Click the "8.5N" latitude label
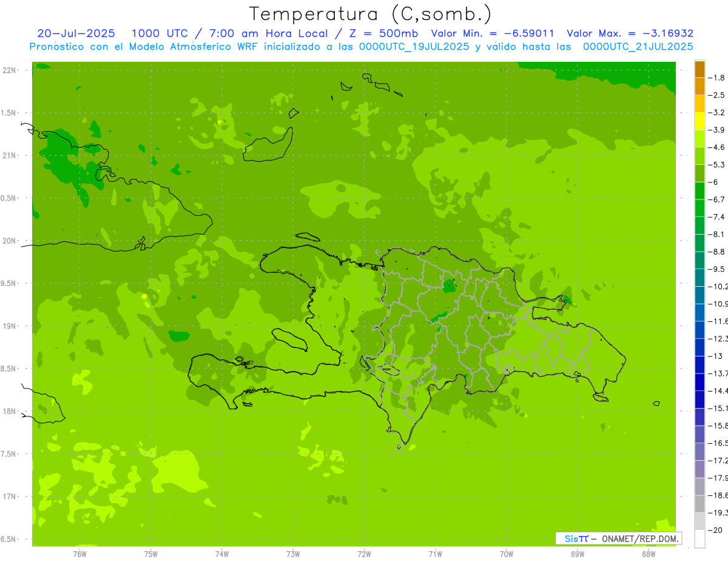Viewport: 728px width, 562px height. tap(9, 369)
